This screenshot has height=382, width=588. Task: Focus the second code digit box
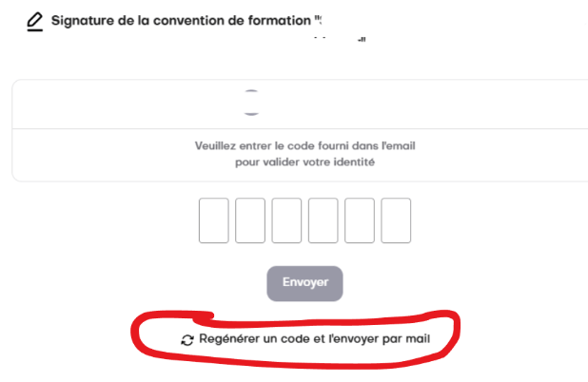coord(250,220)
